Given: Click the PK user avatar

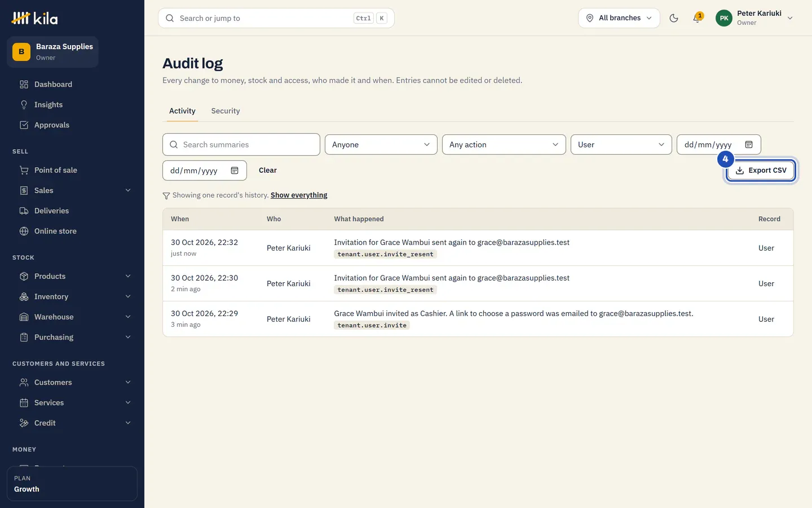Looking at the screenshot, I should pyautogui.click(x=724, y=18).
